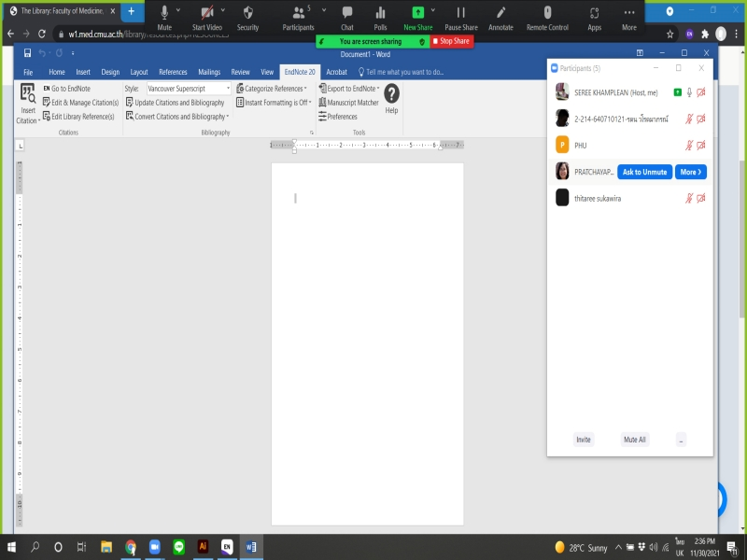Open the Polls icon in Zoom toolbar
The image size is (747, 560).
[380, 14]
